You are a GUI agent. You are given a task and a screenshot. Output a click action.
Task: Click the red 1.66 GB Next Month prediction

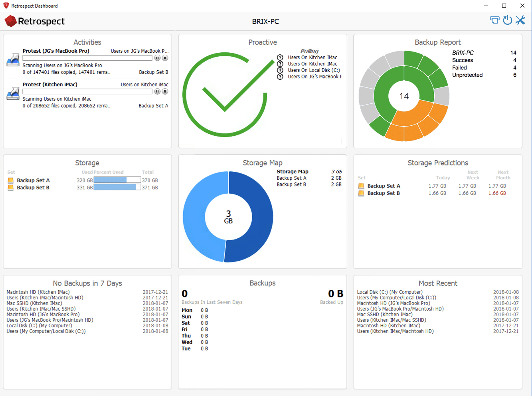point(497,193)
